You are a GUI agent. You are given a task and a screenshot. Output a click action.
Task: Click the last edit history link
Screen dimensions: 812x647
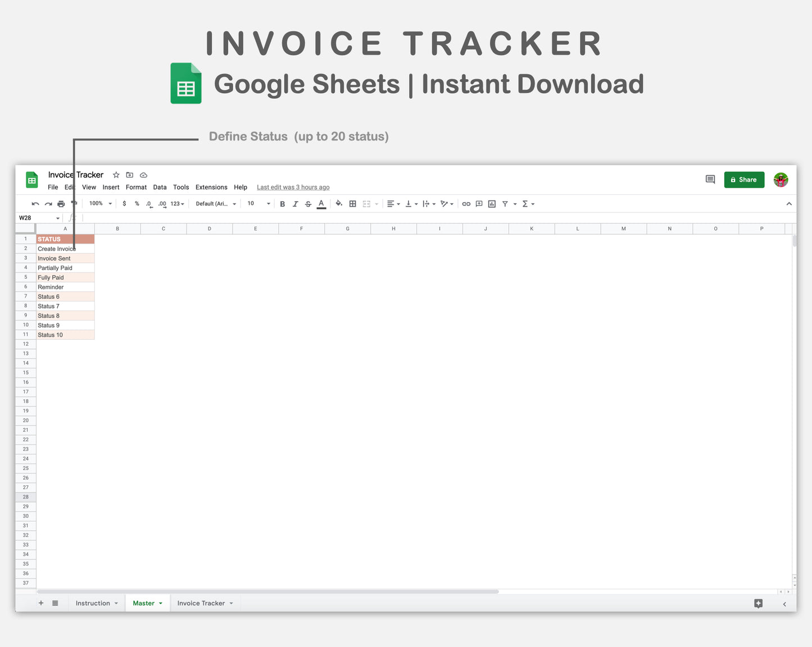point(293,187)
